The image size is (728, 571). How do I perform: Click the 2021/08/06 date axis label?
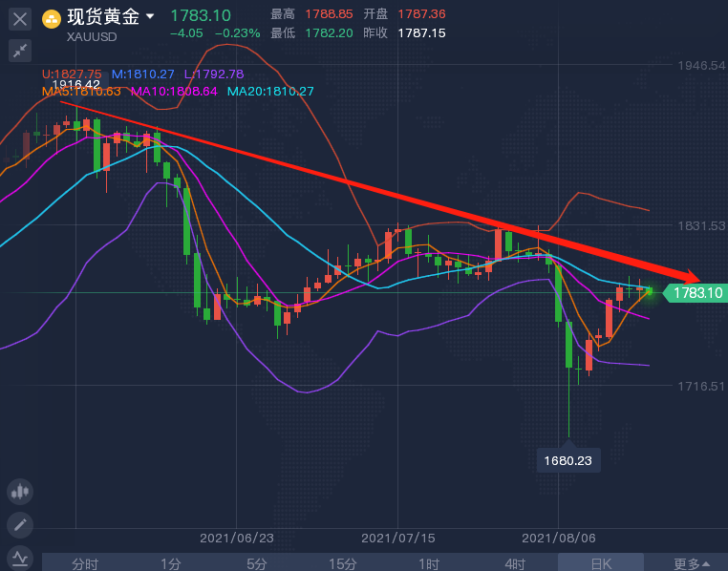[559, 539]
